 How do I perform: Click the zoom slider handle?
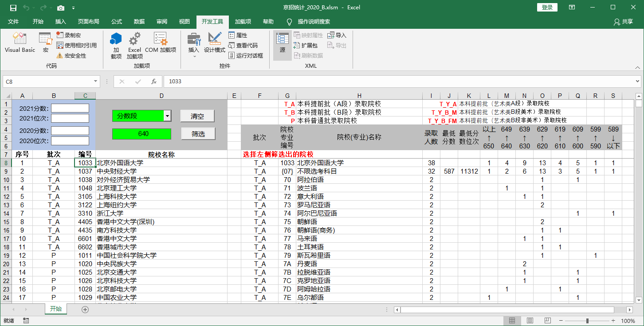click(587, 321)
